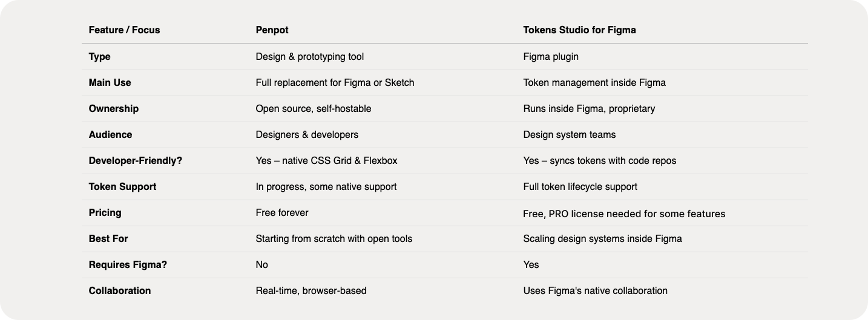Screen dimensions: 868x320
Task: Select the Developer-Friendly? row label
Action: pyautogui.click(x=135, y=161)
